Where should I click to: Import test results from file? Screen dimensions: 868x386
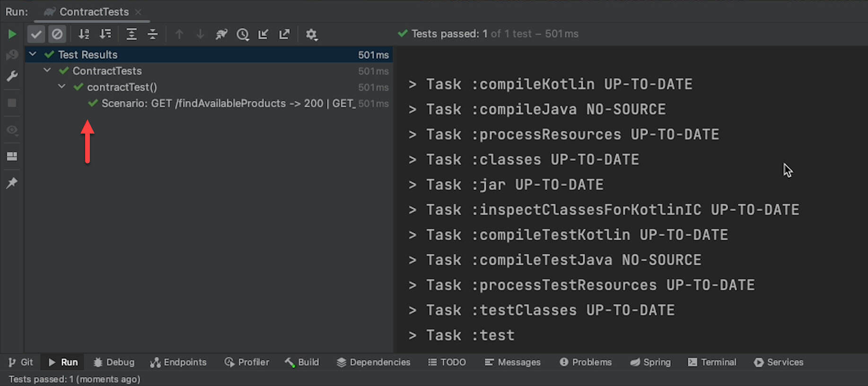[x=263, y=34]
